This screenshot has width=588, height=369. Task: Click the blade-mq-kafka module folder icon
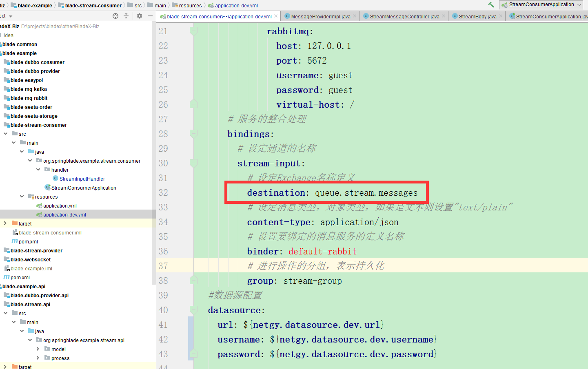(x=7, y=89)
